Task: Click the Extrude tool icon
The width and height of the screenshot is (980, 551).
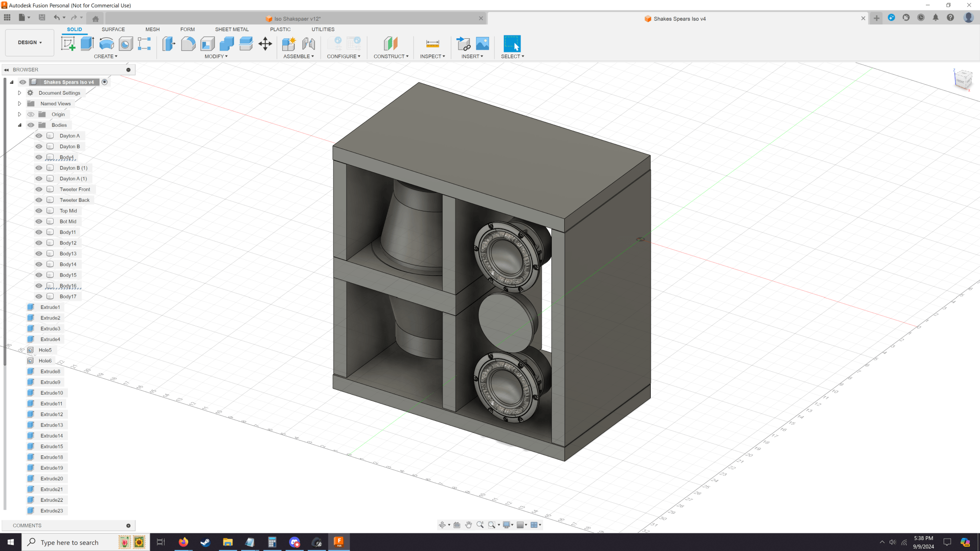Action: tap(87, 44)
